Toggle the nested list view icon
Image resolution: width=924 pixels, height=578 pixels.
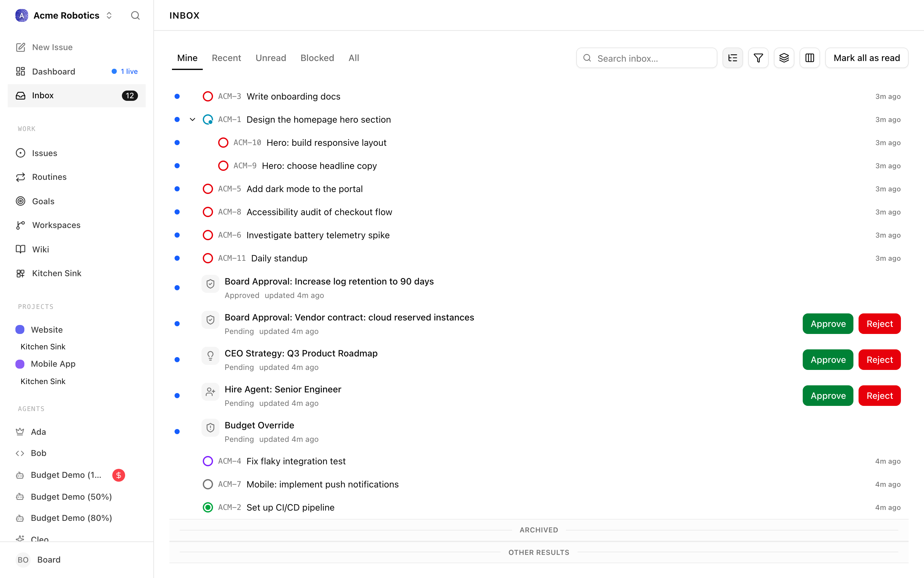pyautogui.click(x=732, y=58)
